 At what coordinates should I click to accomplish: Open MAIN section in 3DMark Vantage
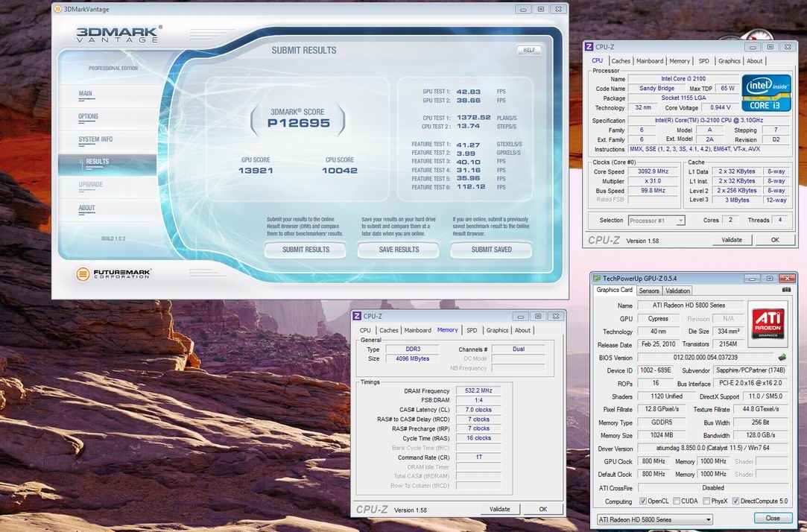coord(86,94)
